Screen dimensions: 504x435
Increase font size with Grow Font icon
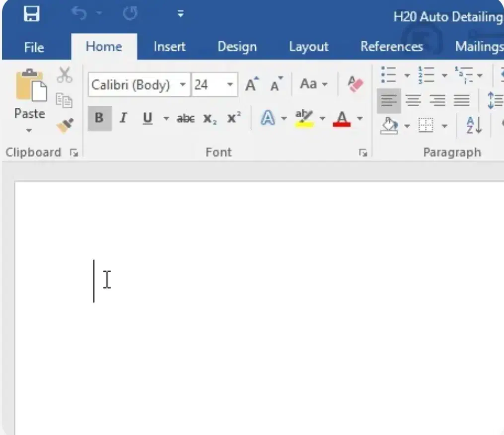click(x=252, y=85)
